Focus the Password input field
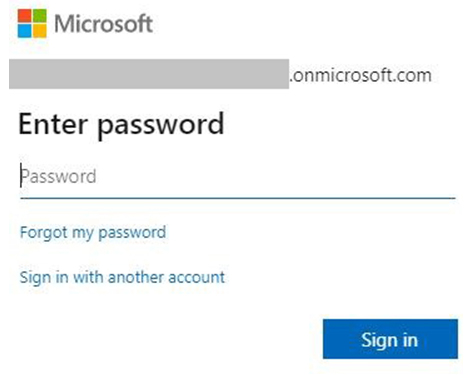This screenshot has width=467, height=375. pos(238,177)
